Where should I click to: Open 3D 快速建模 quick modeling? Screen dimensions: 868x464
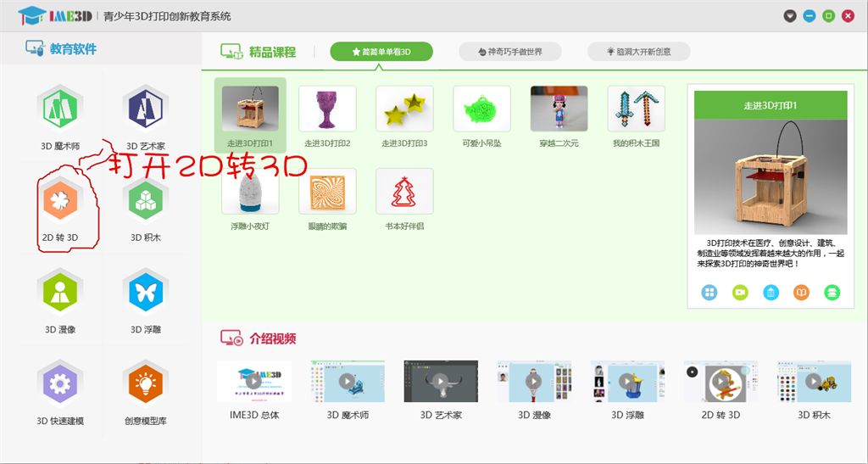pyautogui.click(x=59, y=384)
